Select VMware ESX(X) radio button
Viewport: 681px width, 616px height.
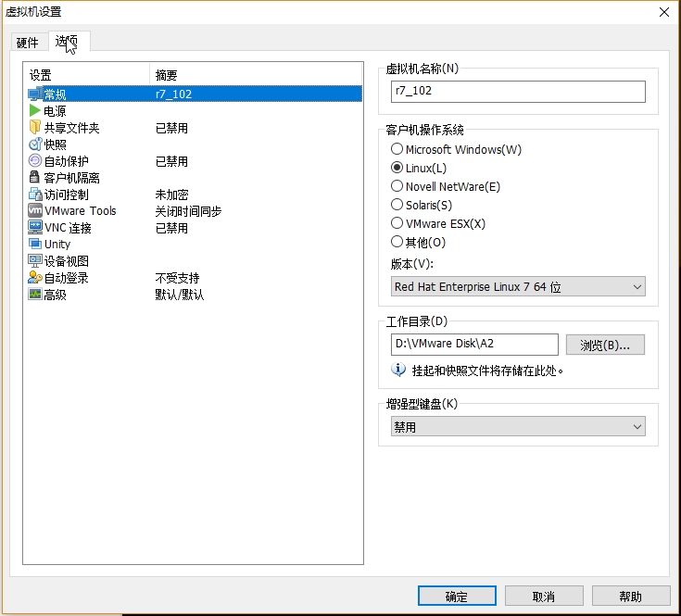[397, 223]
